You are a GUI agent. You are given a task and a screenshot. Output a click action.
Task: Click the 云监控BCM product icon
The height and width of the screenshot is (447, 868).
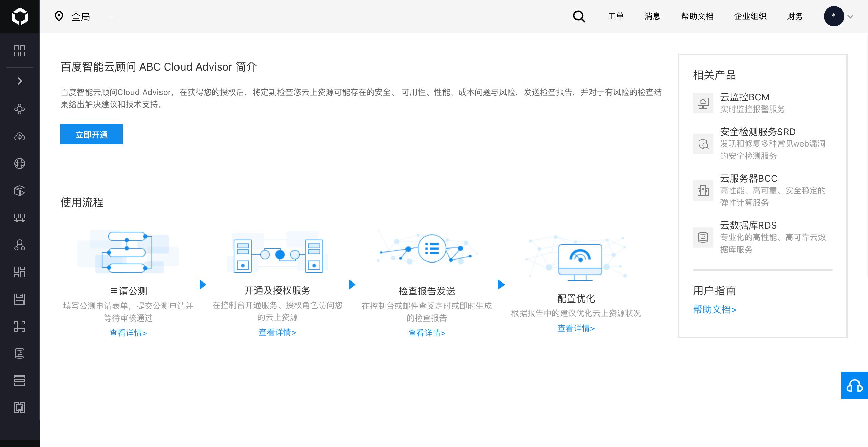pyautogui.click(x=703, y=103)
